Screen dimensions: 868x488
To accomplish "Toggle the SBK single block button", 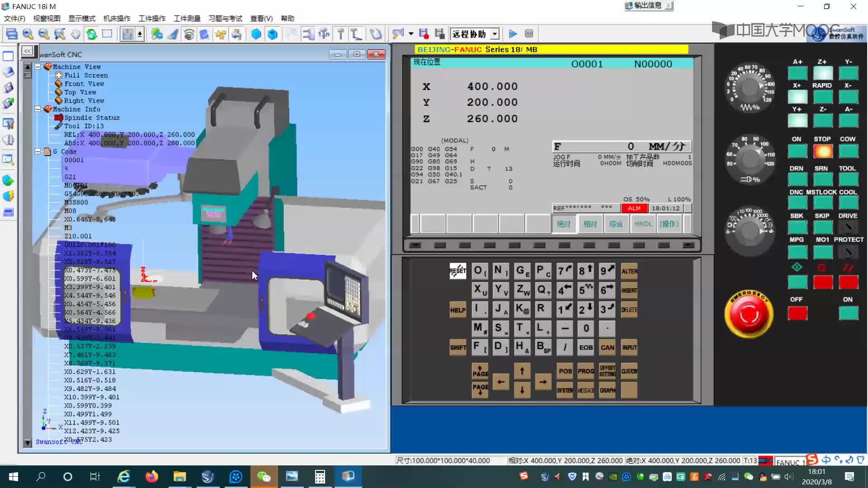I will [797, 227].
